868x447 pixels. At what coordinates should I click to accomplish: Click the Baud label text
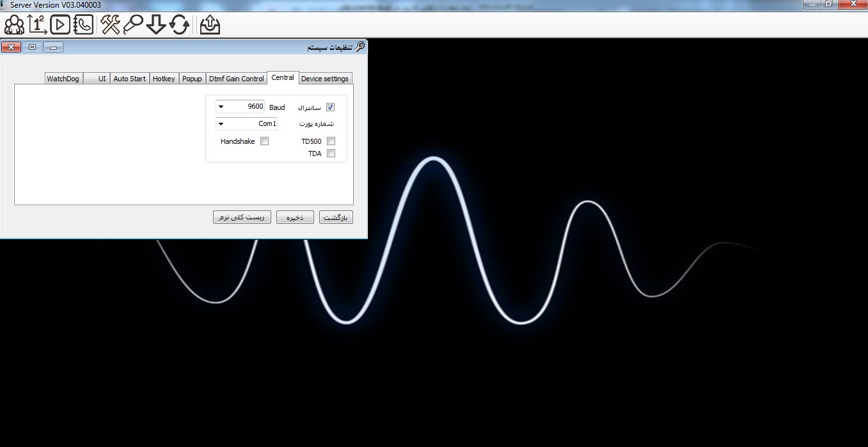click(277, 107)
